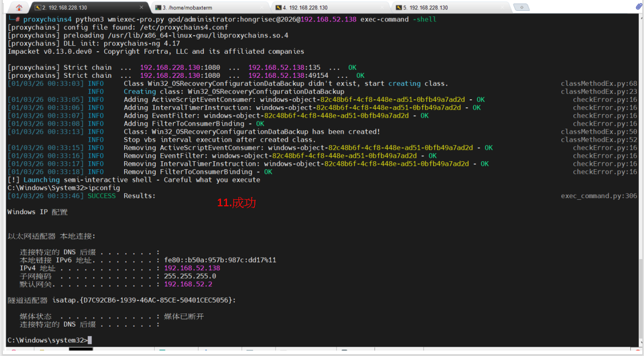Click 'Impacket v0.13.0.dev0' version text
The image size is (644, 356).
tap(50, 51)
